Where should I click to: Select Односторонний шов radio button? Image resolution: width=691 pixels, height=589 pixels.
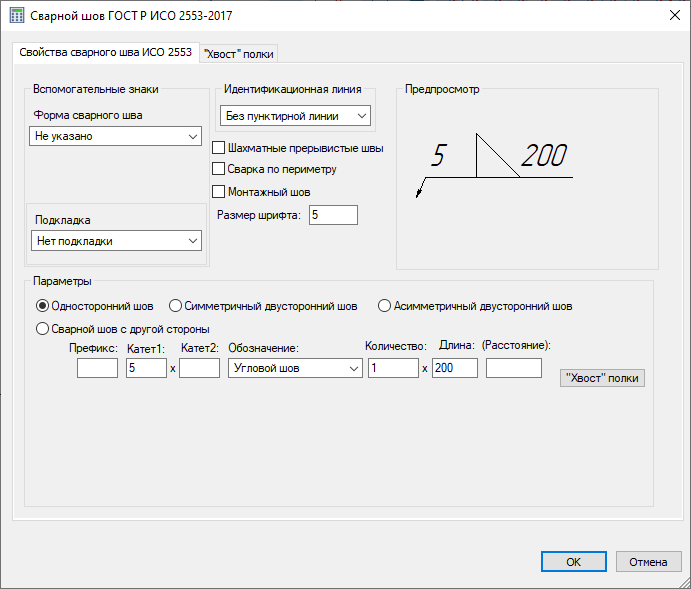click(x=42, y=306)
